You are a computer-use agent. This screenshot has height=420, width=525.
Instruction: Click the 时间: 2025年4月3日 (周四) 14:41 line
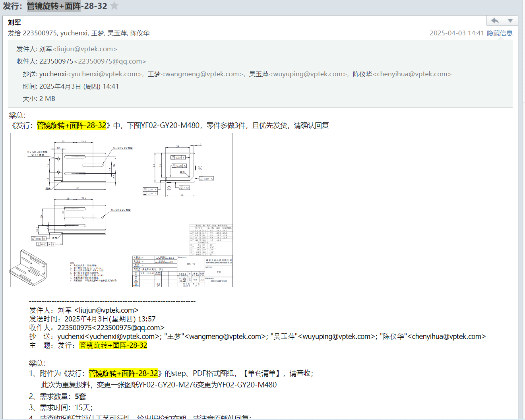pyautogui.click(x=71, y=86)
